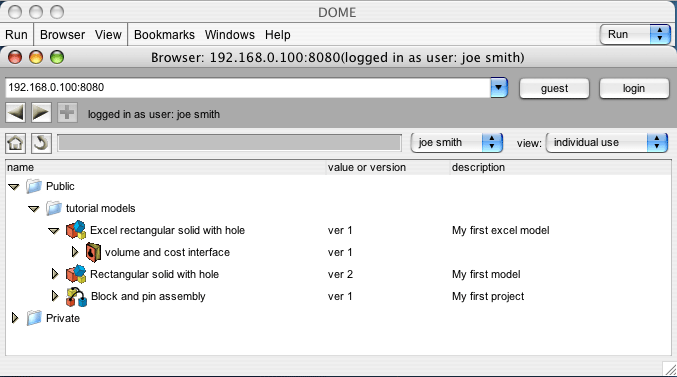This screenshot has height=377, width=677.
Task: Click the plus add bookmark button
Action: pyautogui.click(x=67, y=113)
